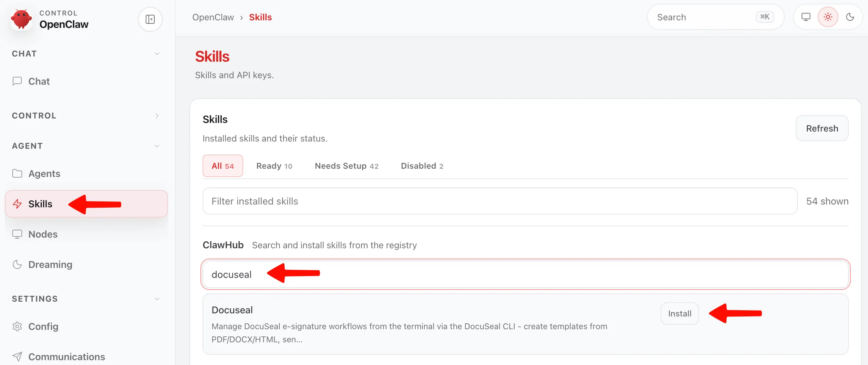View the Needs Setup skills tab
This screenshot has height=365, width=868.
coord(346,166)
